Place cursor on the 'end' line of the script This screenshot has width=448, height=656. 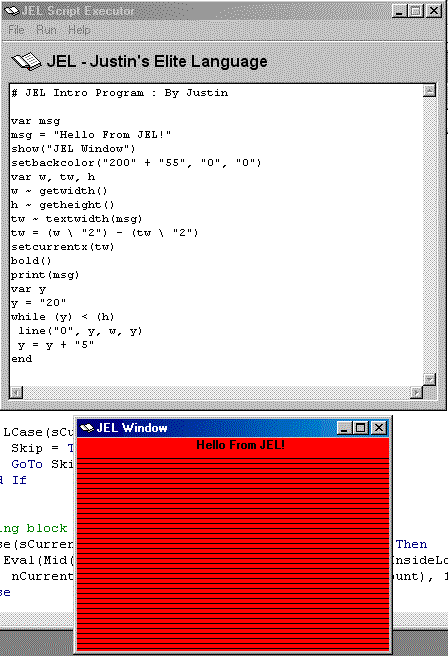(x=22, y=359)
